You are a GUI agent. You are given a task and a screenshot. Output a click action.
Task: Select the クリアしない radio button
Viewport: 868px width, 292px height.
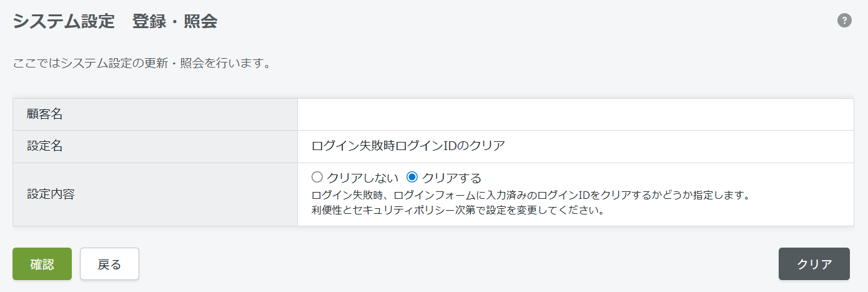(x=317, y=178)
